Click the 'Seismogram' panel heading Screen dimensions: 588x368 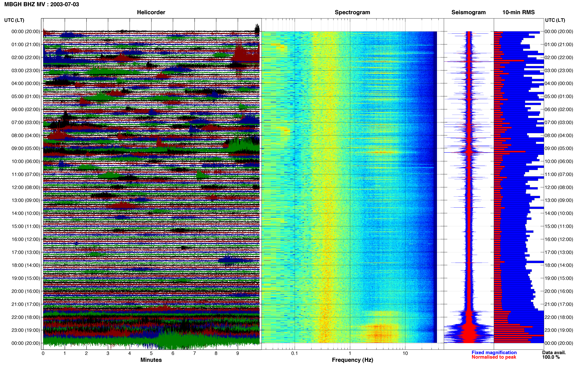pyautogui.click(x=468, y=12)
